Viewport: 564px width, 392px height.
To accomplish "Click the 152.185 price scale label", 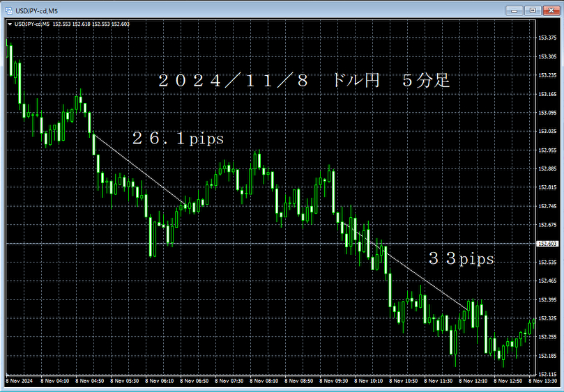I will click(x=547, y=356).
